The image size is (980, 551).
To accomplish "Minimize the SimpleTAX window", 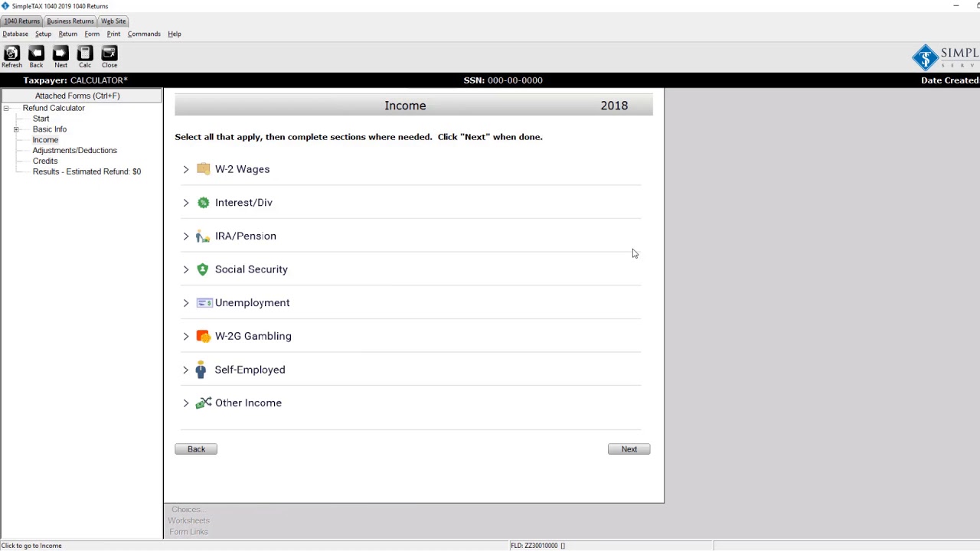I will (955, 6).
